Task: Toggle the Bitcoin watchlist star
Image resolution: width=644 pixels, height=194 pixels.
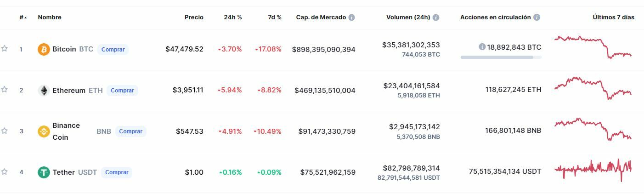Action: tap(5, 49)
